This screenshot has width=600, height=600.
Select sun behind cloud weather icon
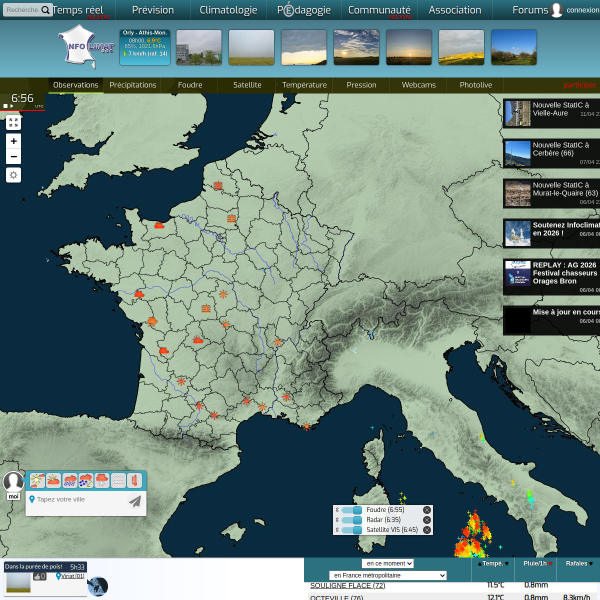(54, 480)
